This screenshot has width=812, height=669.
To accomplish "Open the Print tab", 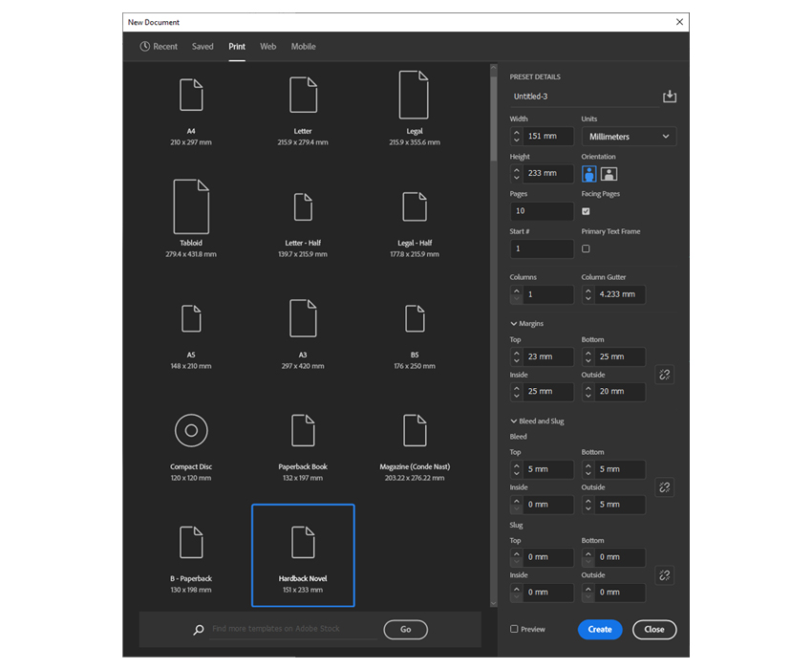I will 237,46.
